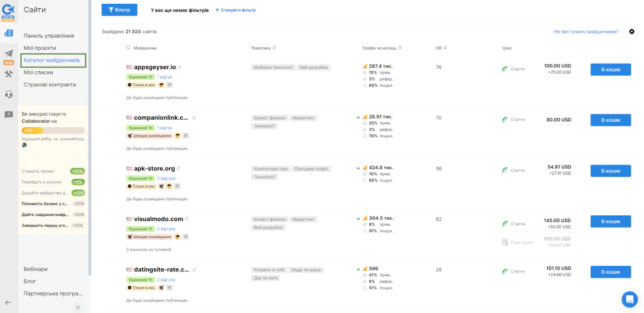Open the chat widget bubble icon
The height and width of the screenshot is (313, 644).
pyautogui.click(x=630, y=299)
